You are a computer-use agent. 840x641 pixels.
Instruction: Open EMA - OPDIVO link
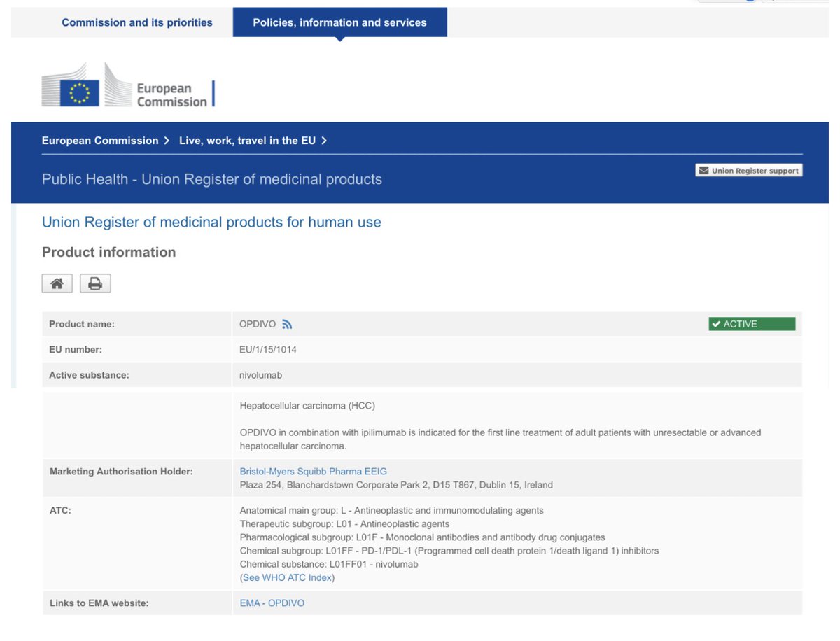click(272, 603)
